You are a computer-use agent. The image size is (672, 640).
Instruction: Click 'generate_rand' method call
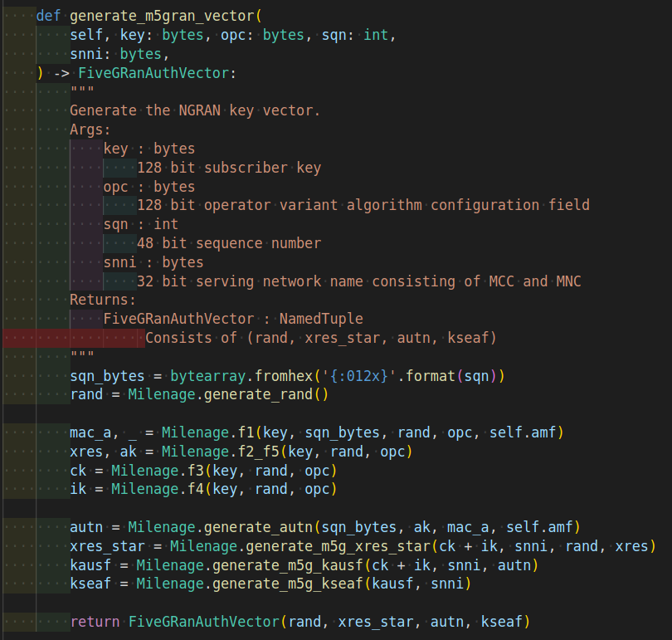[258, 394]
